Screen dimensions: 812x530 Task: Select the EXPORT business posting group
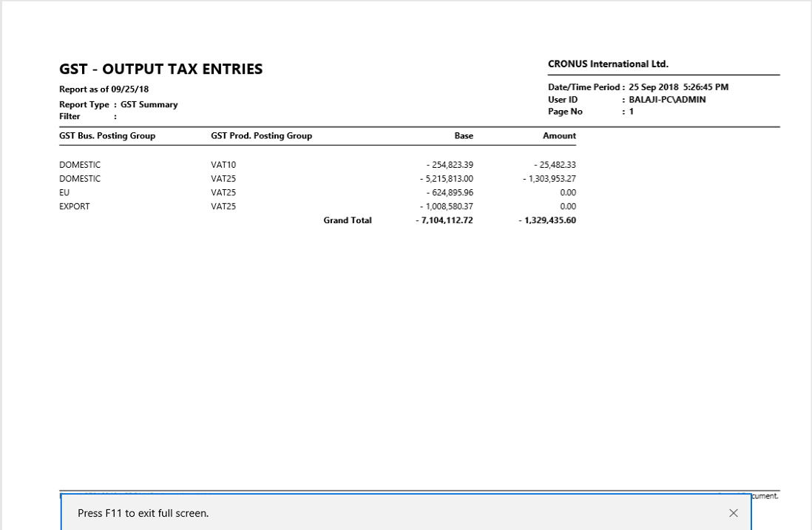[x=75, y=206]
